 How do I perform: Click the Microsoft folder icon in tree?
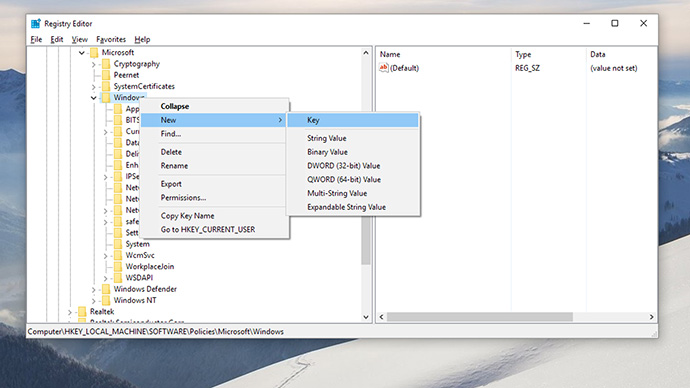pos(94,53)
